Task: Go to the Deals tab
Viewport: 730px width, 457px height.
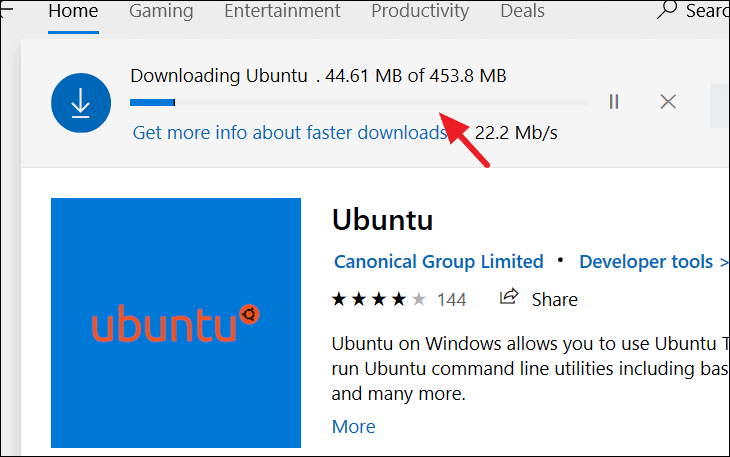Action: pyautogui.click(x=522, y=11)
